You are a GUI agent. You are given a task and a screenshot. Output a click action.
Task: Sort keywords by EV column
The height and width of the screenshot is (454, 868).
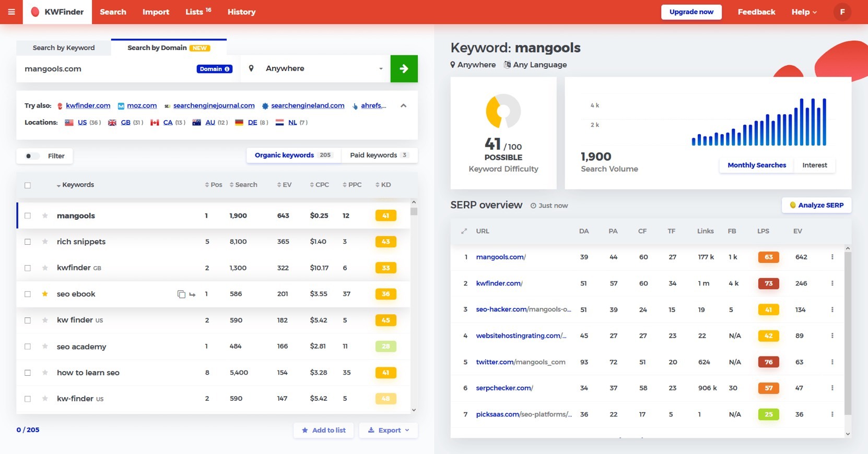tap(285, 185)
